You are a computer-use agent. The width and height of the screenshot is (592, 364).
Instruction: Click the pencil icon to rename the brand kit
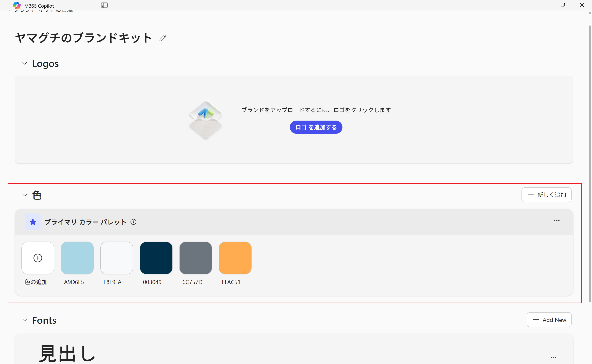point(163,38)
